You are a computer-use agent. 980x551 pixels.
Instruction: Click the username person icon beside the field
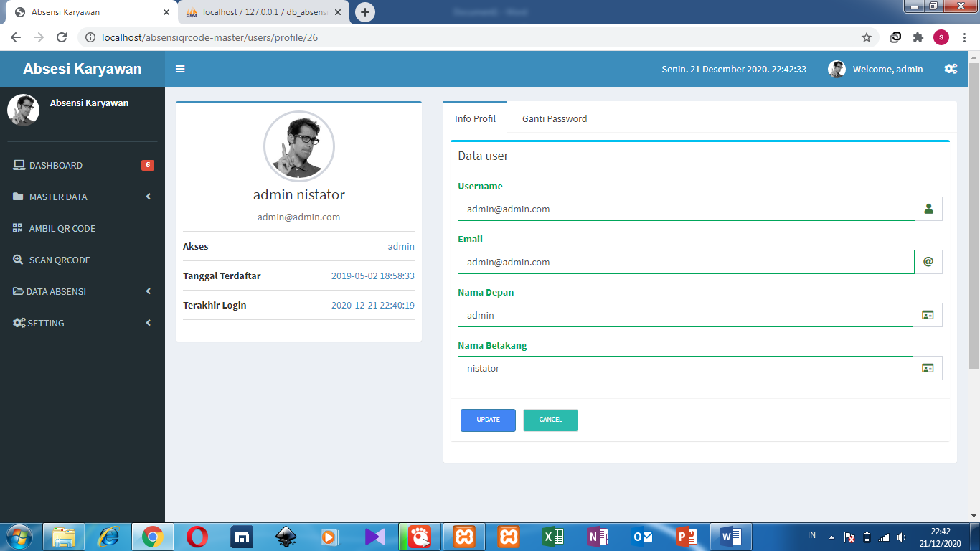(928, 209)
